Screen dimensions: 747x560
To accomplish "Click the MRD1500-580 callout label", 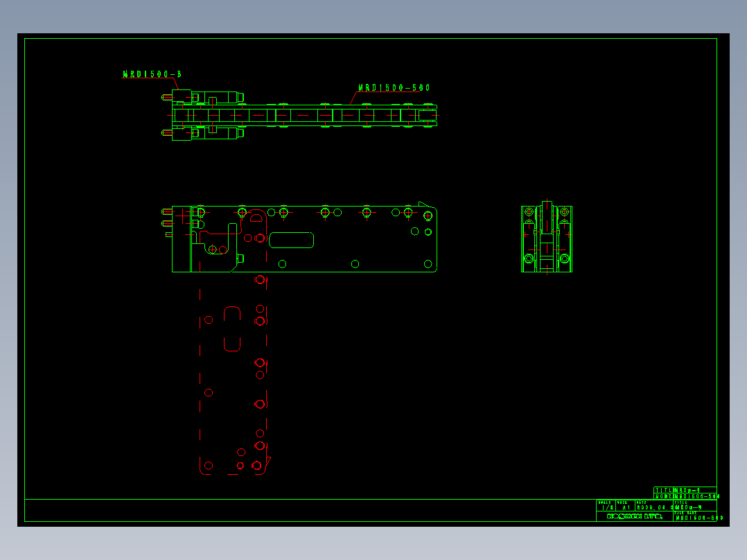I will click(x=394, y=88).
